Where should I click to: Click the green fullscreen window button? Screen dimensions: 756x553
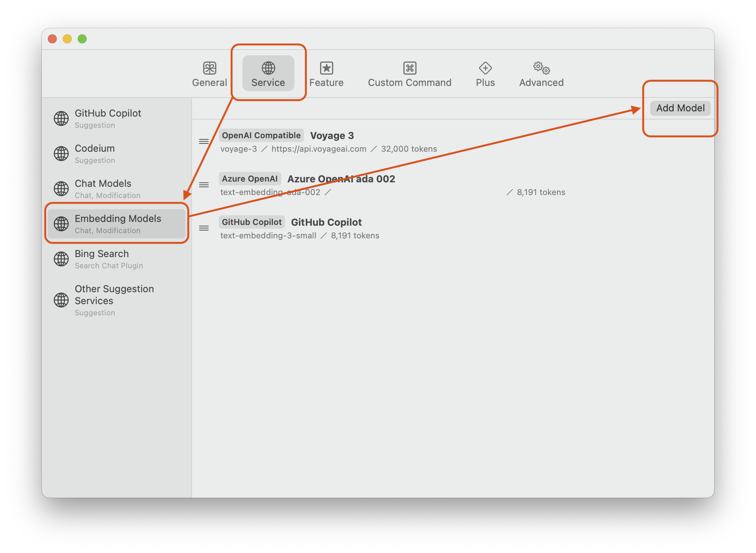[x=82, y=39]
